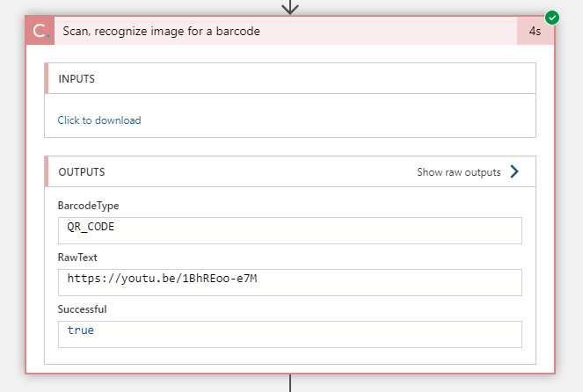Select the INPUTS section header

tap(77, 79)
